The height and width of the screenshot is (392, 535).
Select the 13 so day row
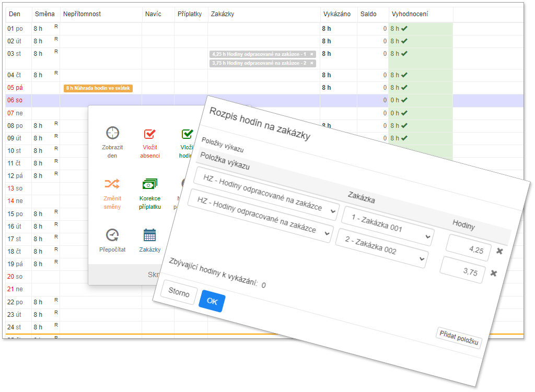(x=46, y=188)
